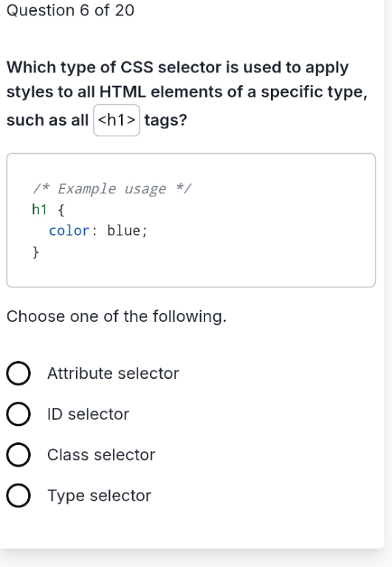Image resolution: width=392 pixels, height=567 pixels.
Task: Click the 'Type selector' answer label text
Action: [x=100, y=496]
